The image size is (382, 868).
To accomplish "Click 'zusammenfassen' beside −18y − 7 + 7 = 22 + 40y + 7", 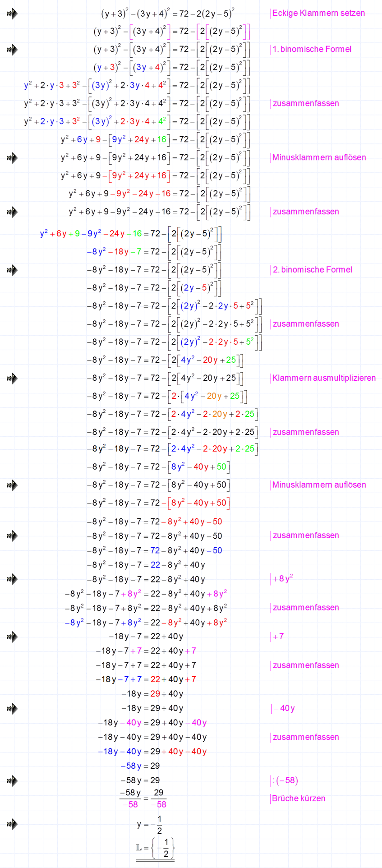I will [304, 665].
